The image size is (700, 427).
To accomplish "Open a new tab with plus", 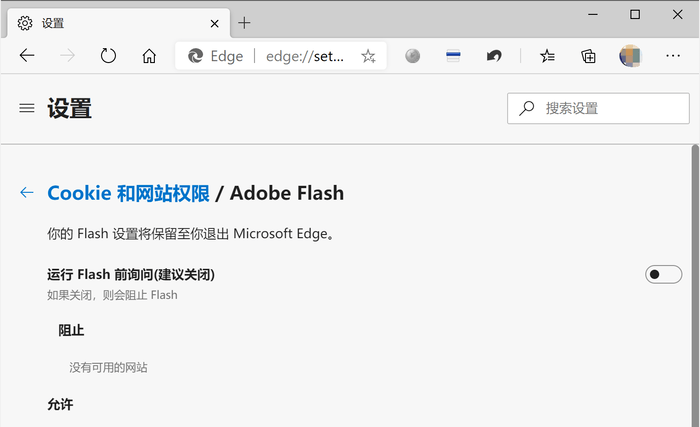I will tap(244, 23).
